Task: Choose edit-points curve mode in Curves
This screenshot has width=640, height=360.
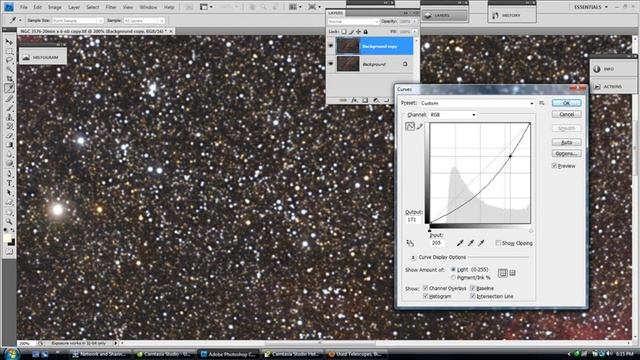Action: pyautogui.click(x=410, y=127)
